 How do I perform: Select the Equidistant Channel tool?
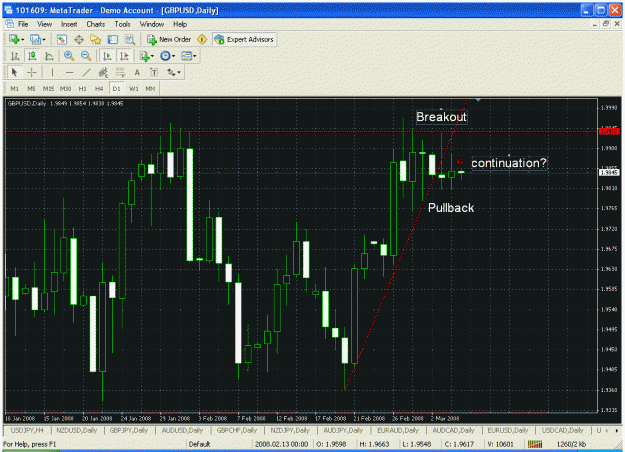click(x=103, y=73)
